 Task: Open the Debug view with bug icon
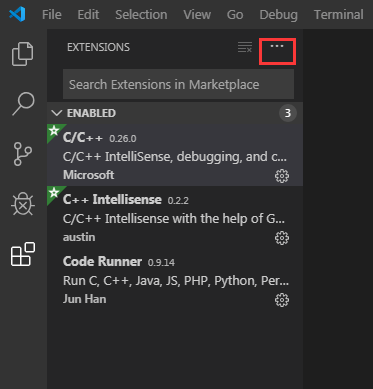coord(23,204)
